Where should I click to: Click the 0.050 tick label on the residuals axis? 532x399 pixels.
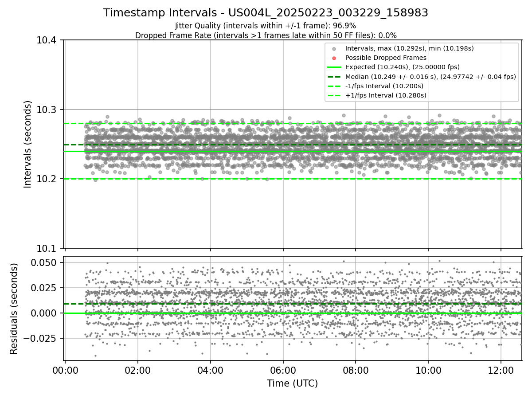tap(44, 262)
